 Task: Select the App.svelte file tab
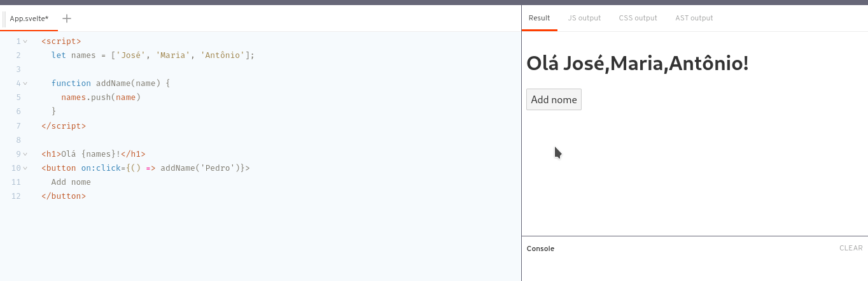click(x=29, y=18)
